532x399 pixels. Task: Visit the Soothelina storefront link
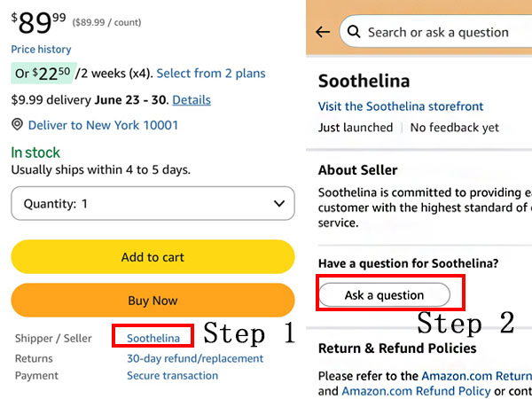(x=401, y=106)
